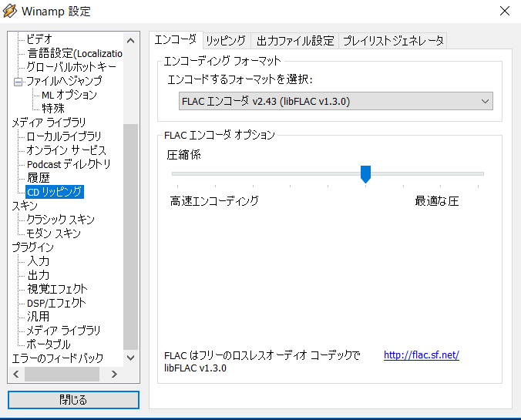Open the FLAC エンコーダ format dropdown
The height and width of the screenshot is (420, 521).
click(x=335, y=101)
